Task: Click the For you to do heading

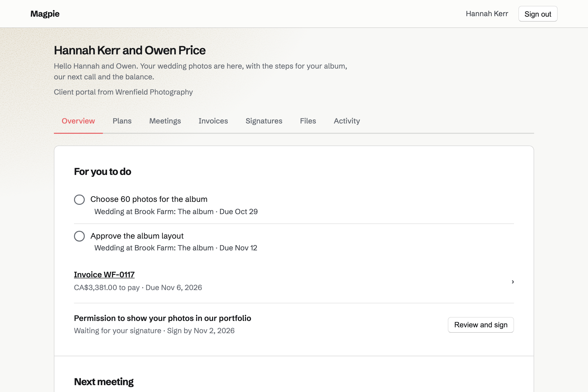Action: (x=102, y=172)
